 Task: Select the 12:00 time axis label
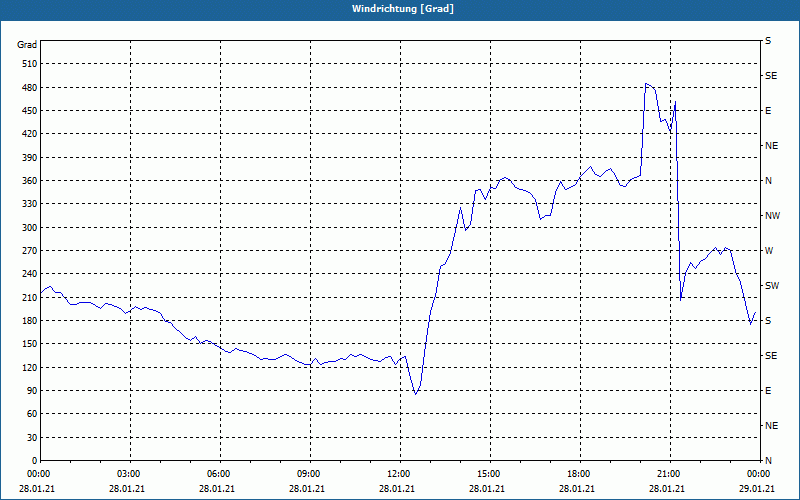397,474
